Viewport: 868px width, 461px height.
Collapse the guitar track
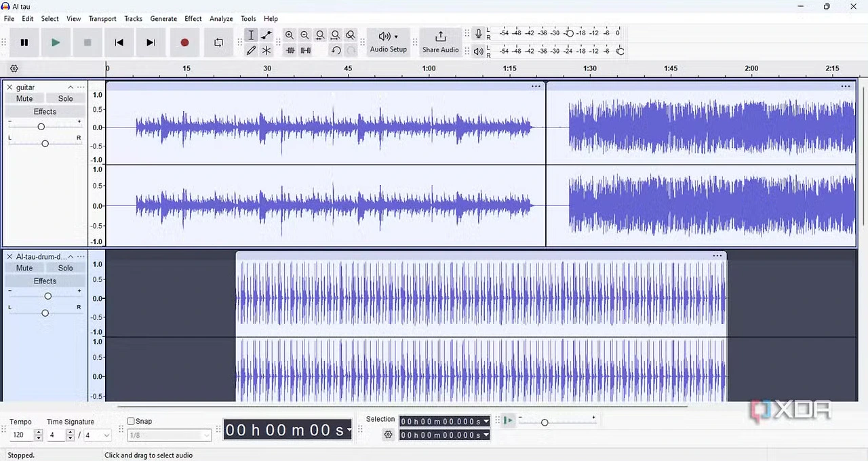click(71, 87)
